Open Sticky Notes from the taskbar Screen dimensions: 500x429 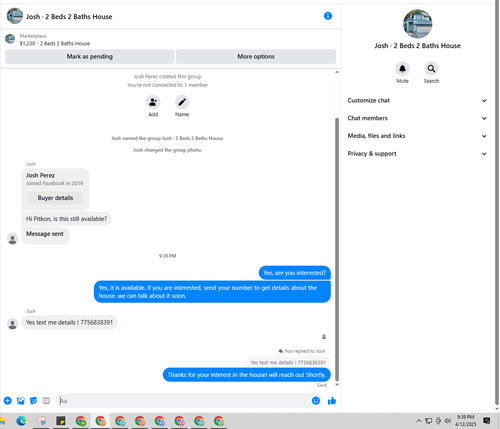pyautogui.click(x=61, y=421)
